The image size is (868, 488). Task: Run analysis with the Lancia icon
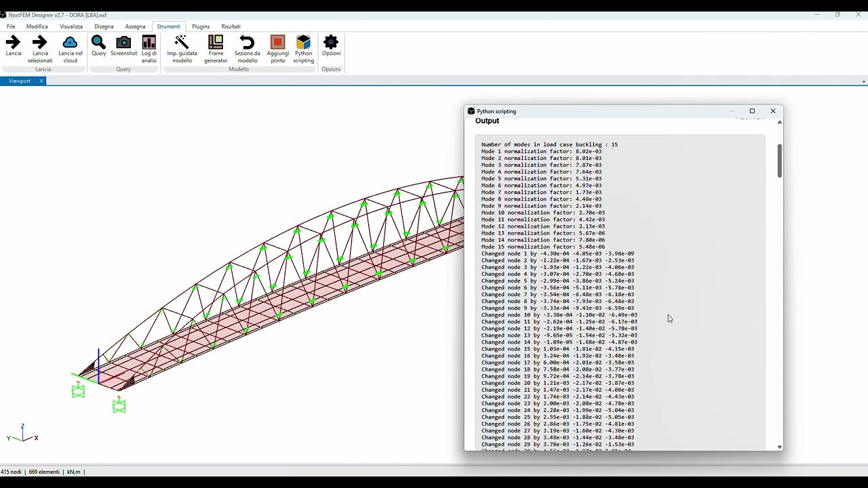tap(14, 46)
